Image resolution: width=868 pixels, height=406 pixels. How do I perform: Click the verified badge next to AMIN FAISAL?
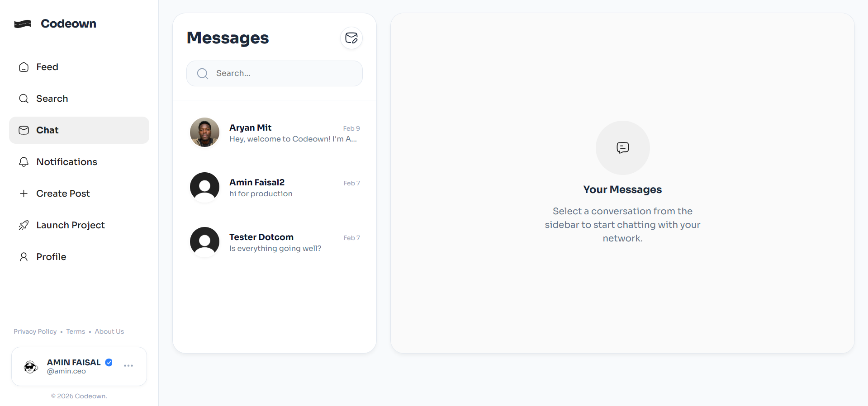(109, 362)
